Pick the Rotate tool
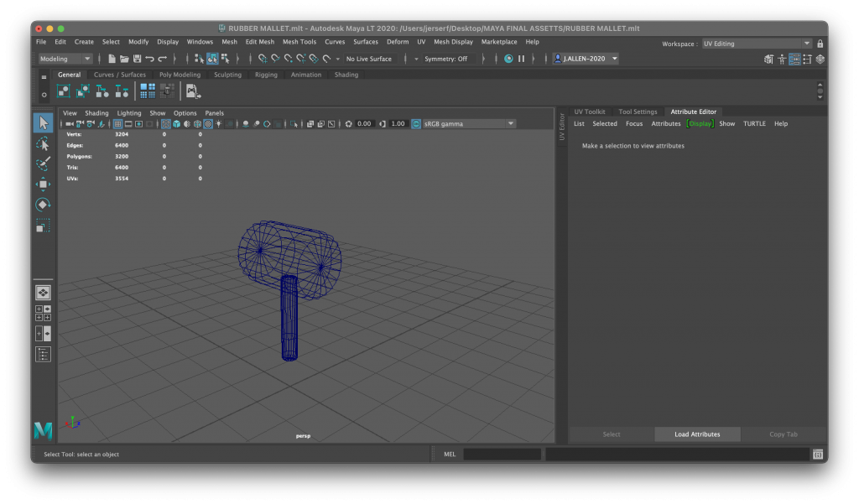This screenshot has height=504, width=859. click(43, 205)
